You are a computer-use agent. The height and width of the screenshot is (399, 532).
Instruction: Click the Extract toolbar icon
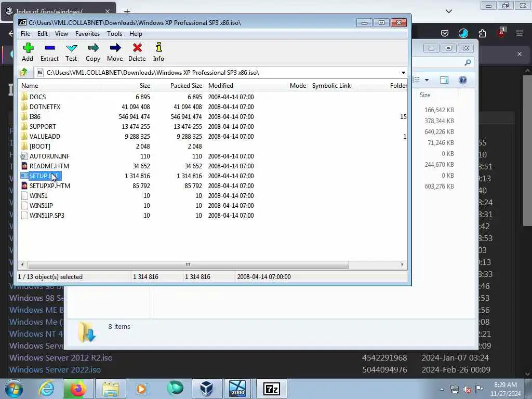(49, 48)
